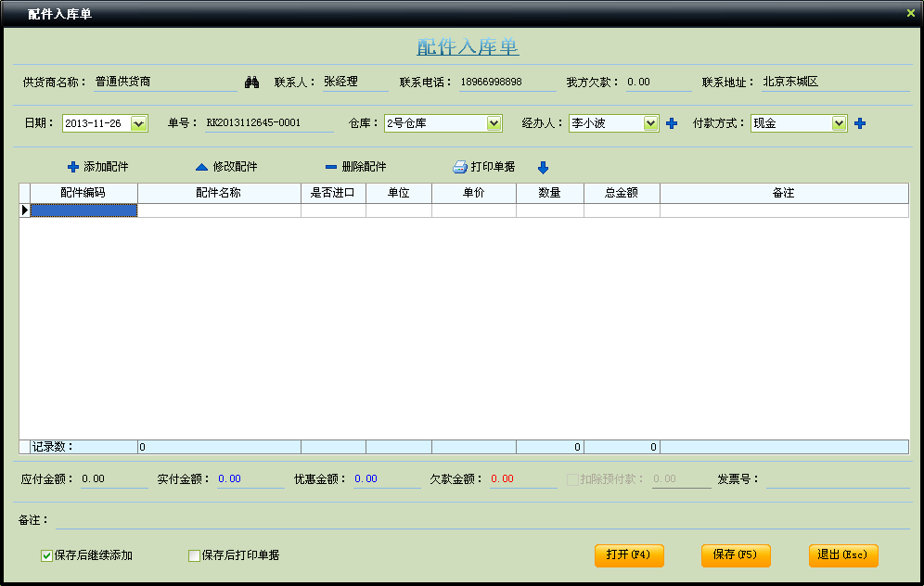Click the 添加配件 label
Image resolution: width=924 pixels, height=586 pixels.
[x=106, y=167]
